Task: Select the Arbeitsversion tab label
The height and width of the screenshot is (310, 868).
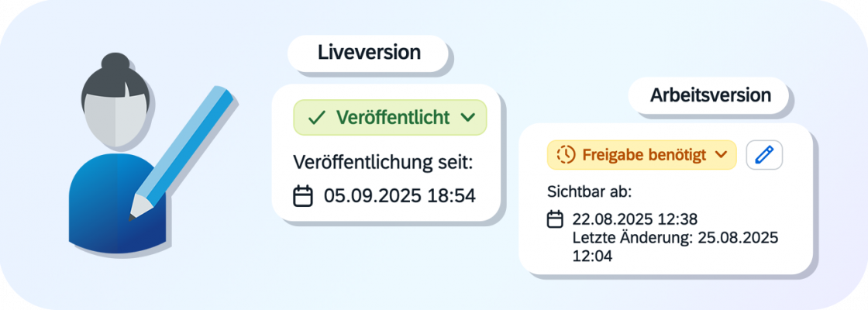Action: pos(710,95)
